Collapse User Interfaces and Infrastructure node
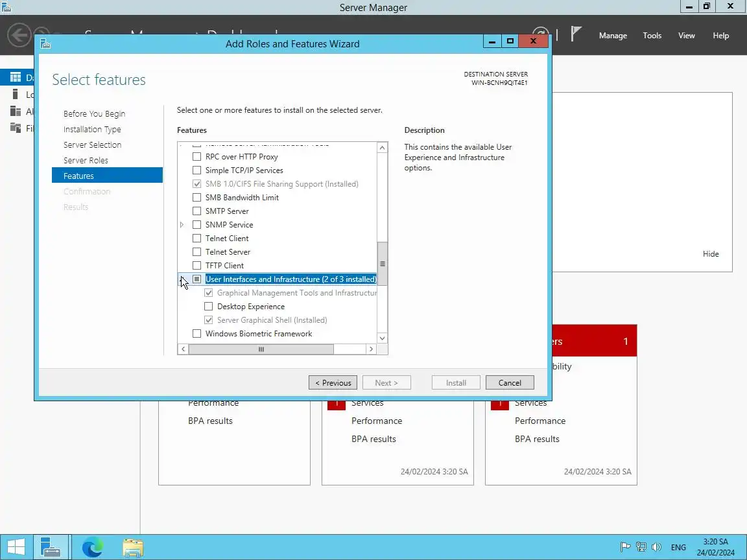The width and height of the screenshot is (747, 560). pos(182,279)
